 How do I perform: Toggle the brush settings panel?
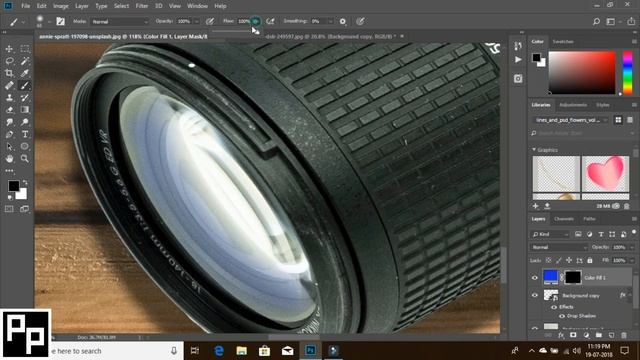[60, 21]
